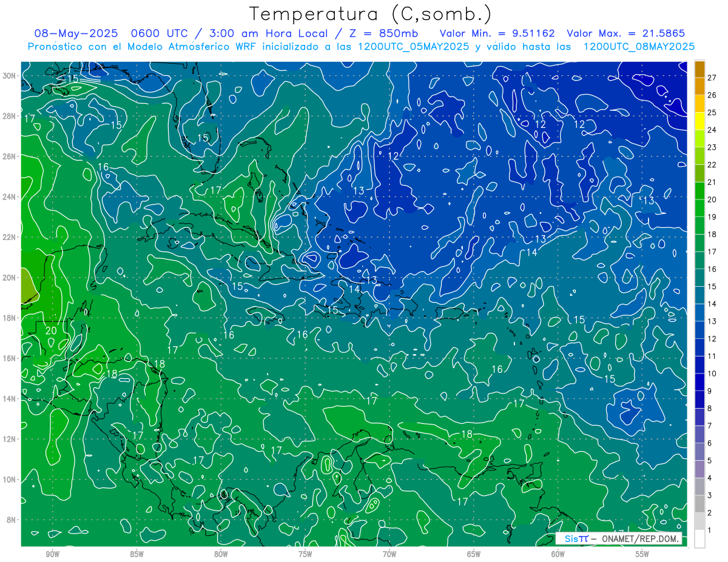Click the '55W' longitude axis label

tap(642, 554)
